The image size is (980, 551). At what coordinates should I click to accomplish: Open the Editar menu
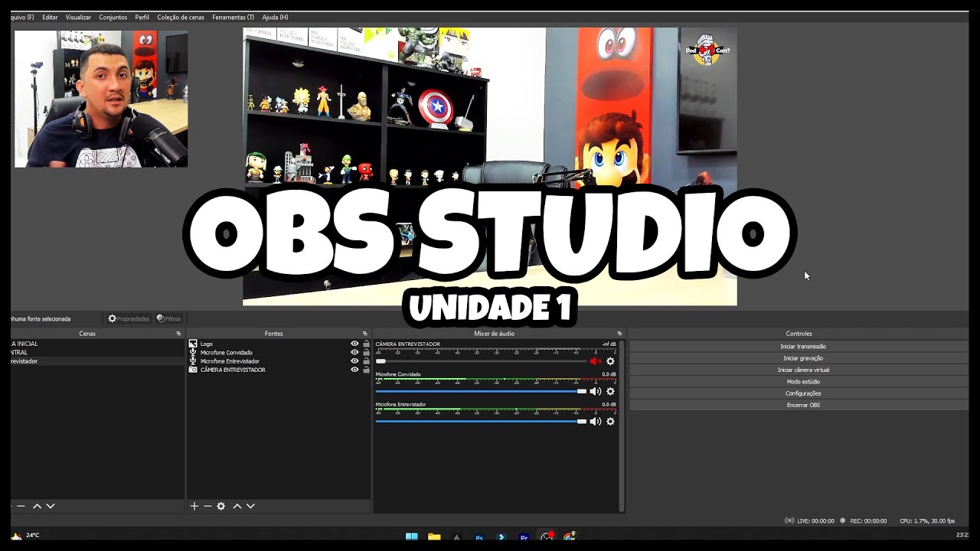(x=50, y=17)
